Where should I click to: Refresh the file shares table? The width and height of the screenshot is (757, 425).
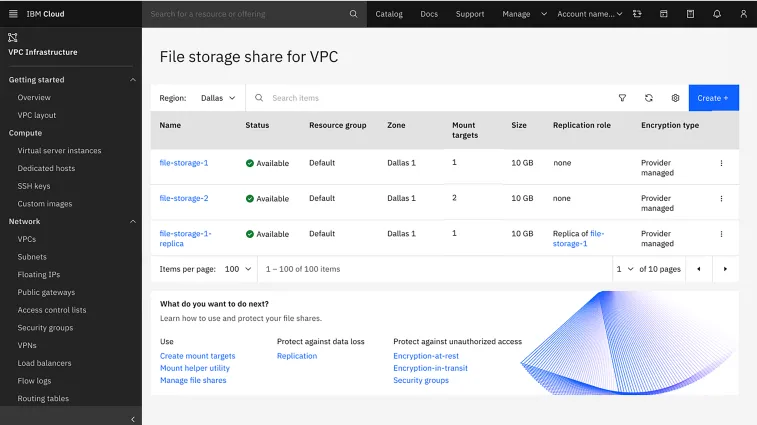(x=649, y=98)
